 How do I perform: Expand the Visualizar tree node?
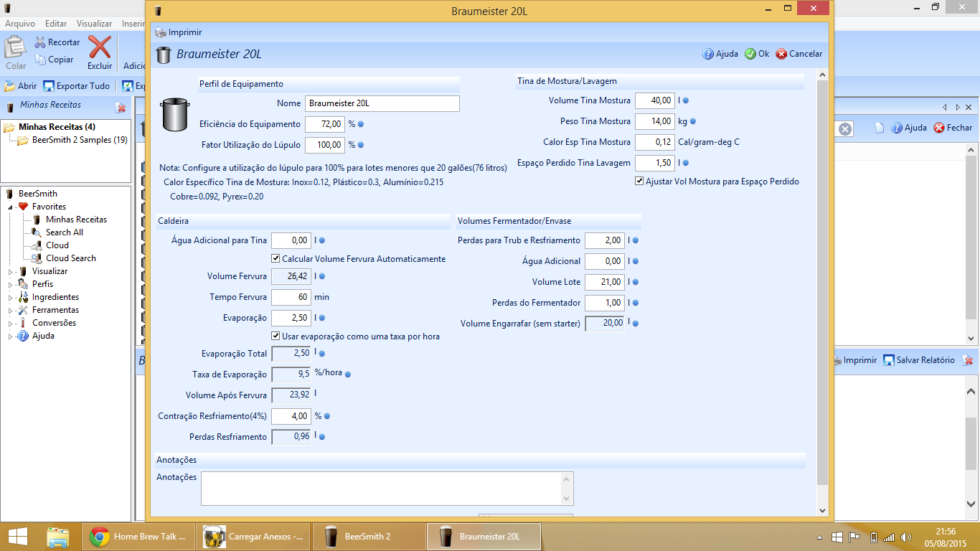[11, 272]
